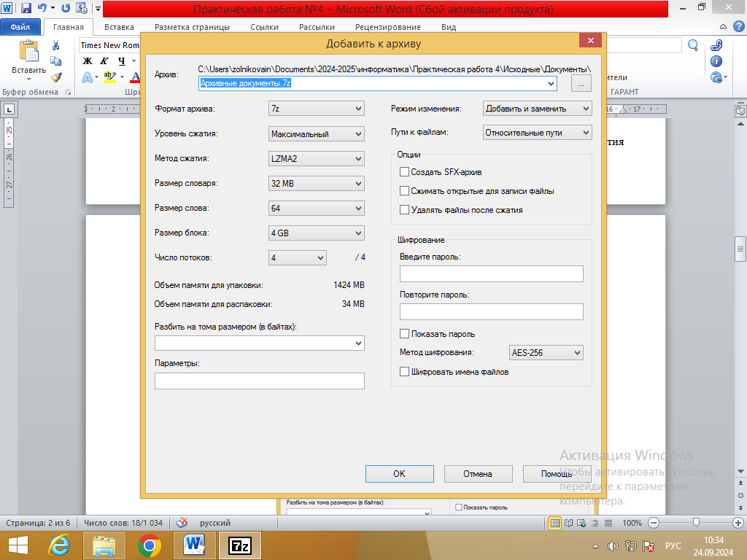Click the Windows Start button

[x=18, y=545]
